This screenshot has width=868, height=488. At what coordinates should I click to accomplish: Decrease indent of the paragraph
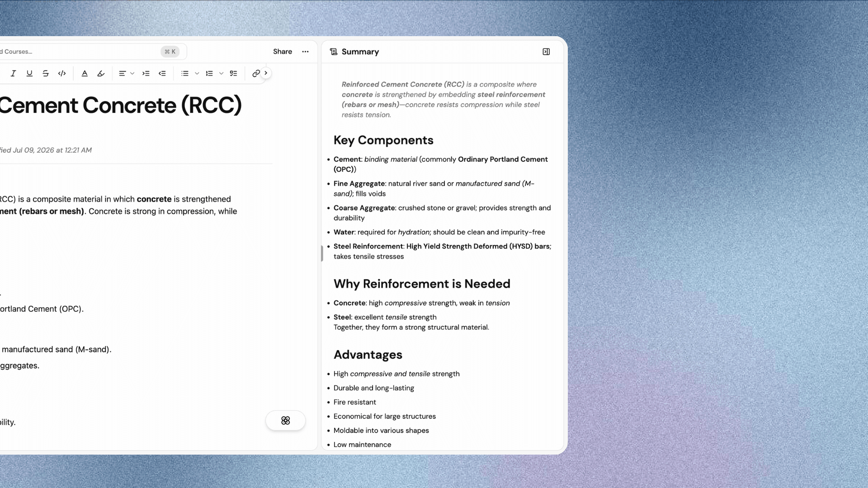162,73
